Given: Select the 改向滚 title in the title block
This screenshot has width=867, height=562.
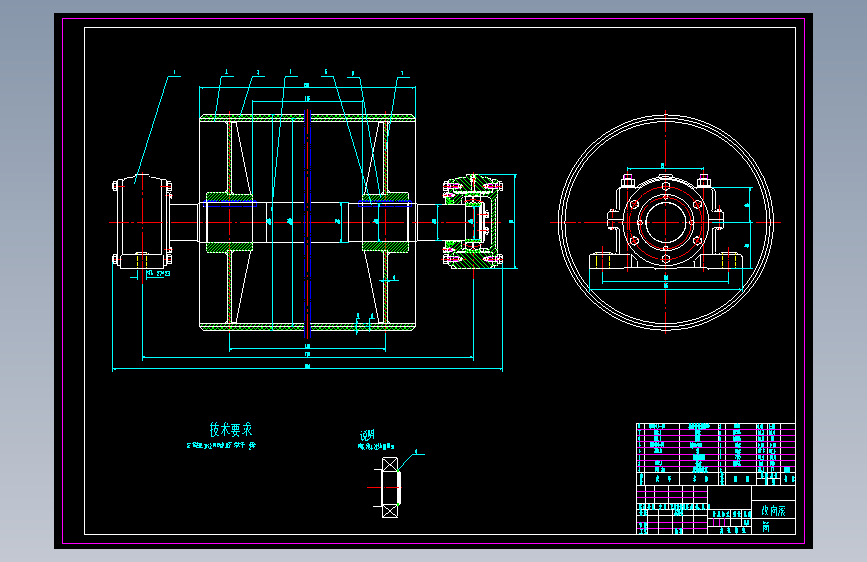Looking at the screenshot, I should point(773,511).
